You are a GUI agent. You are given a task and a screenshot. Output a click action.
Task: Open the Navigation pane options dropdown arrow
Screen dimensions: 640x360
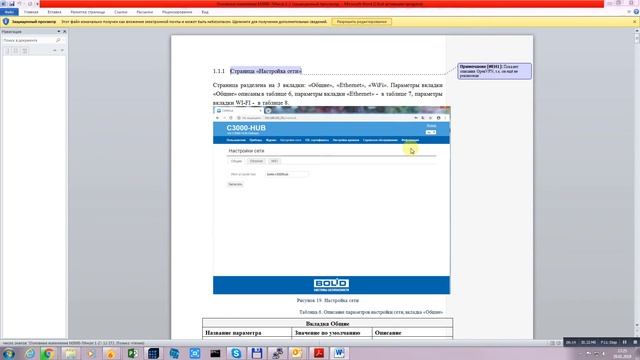tap(59, 31)
